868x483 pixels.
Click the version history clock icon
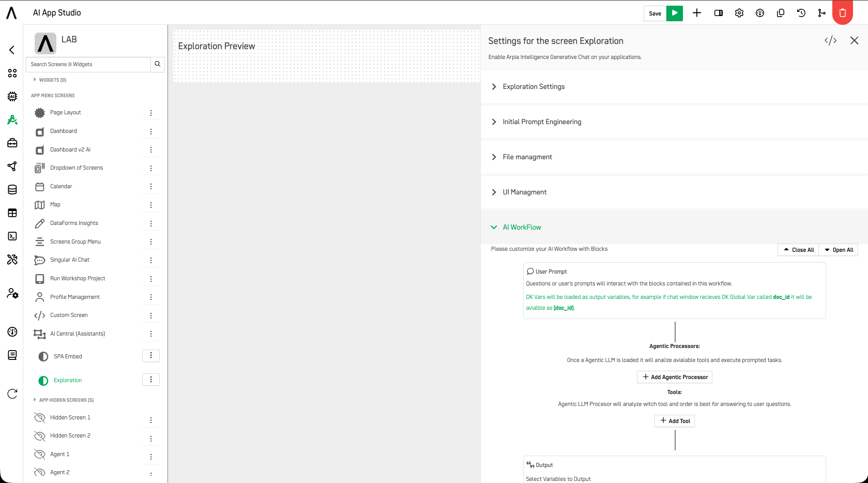tap(801, 13)
